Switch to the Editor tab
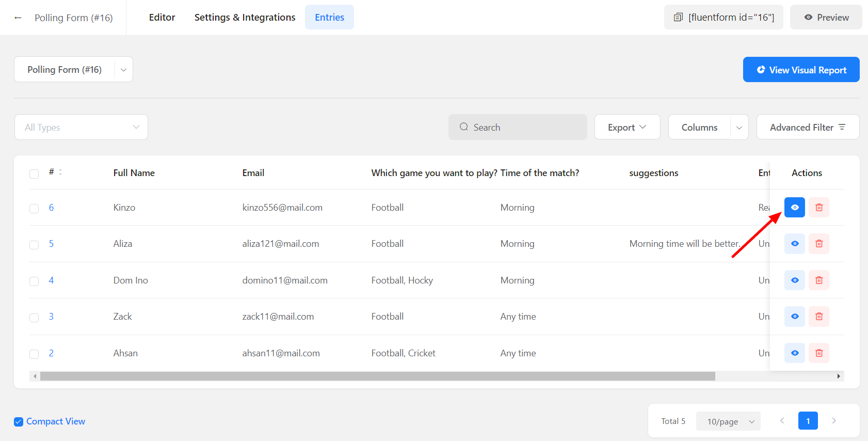 [162, 18]
